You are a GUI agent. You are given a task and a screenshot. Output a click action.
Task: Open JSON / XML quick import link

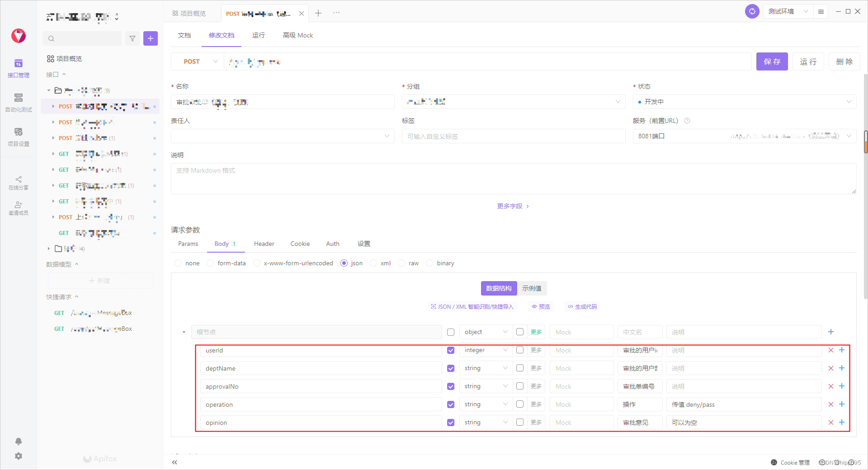click(x=472, y=306)
